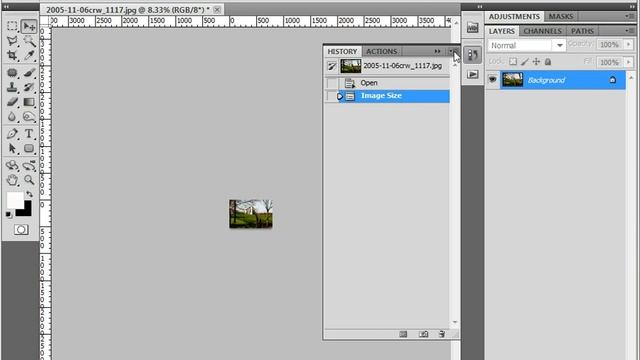Close the 2005-11-06crw_1117.jpg document tab

[x=218, y=9]
